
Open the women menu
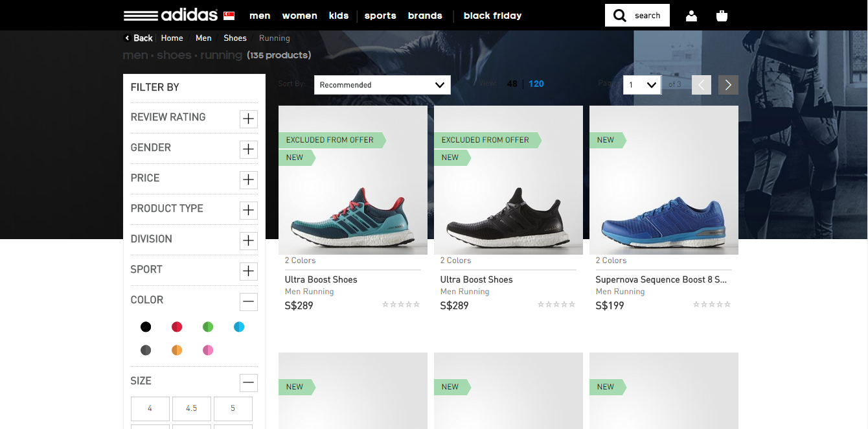click(299, 16)
